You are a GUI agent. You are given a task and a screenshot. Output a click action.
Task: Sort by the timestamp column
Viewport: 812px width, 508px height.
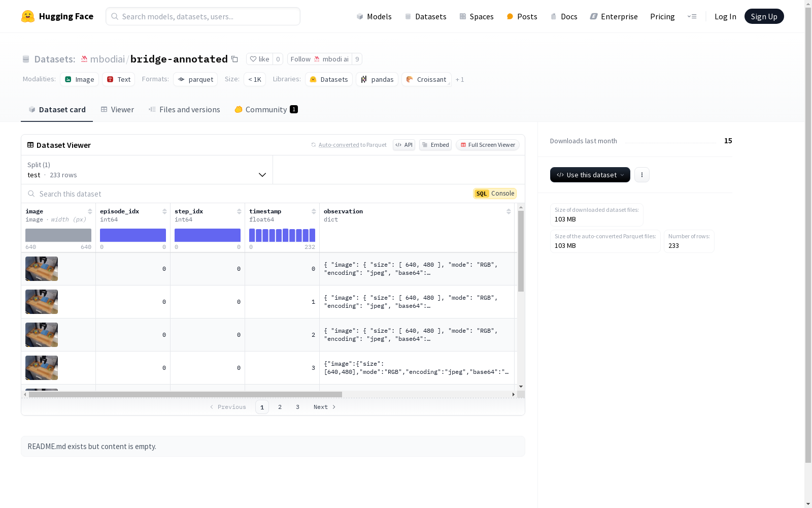pyautogui.click(x=314, y=211)
